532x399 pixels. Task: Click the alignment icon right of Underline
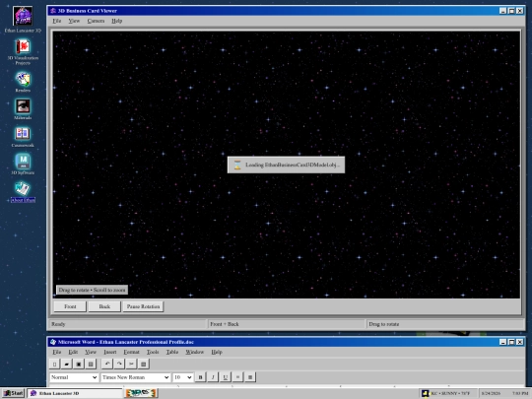[237, 377]
